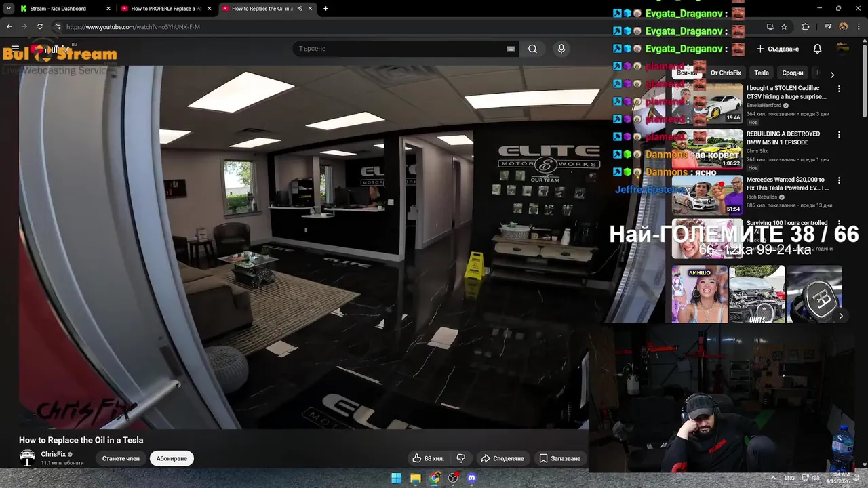The width and height of the screenshot is (868, 488).
Task: Reload the YouTube page
Action: pos(40,26)
